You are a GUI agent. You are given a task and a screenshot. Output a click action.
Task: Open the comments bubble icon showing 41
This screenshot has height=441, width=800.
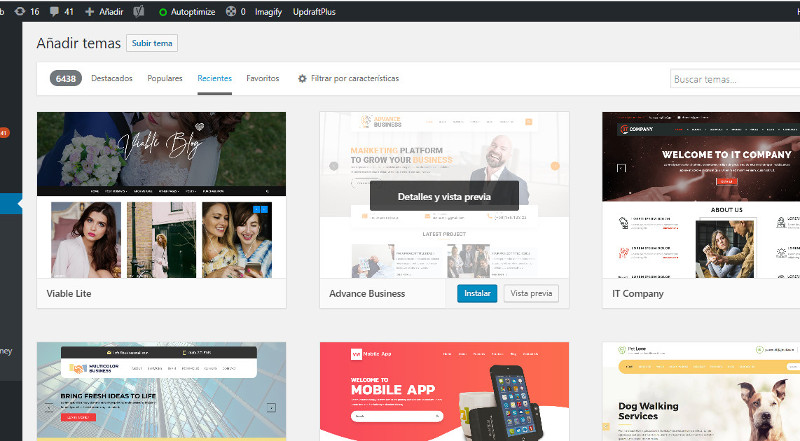[x=54, y=12]
